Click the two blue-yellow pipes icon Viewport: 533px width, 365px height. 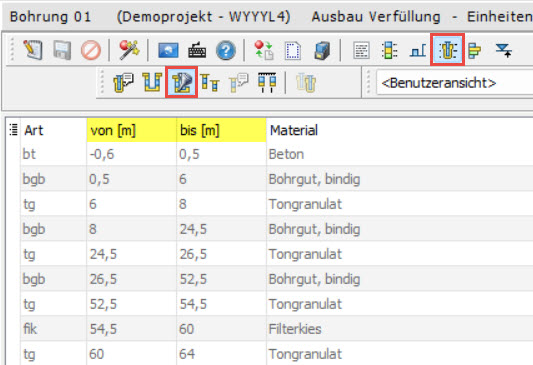[x=209, y=83]
